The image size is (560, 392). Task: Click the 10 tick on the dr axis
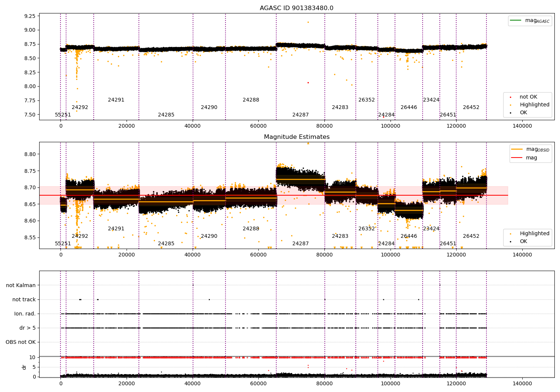32,357
